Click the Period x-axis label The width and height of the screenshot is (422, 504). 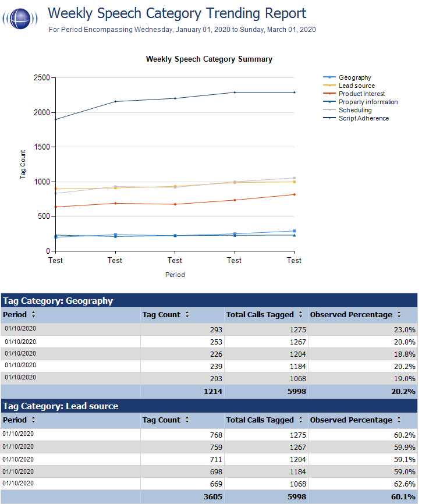[x=175, y=275]
